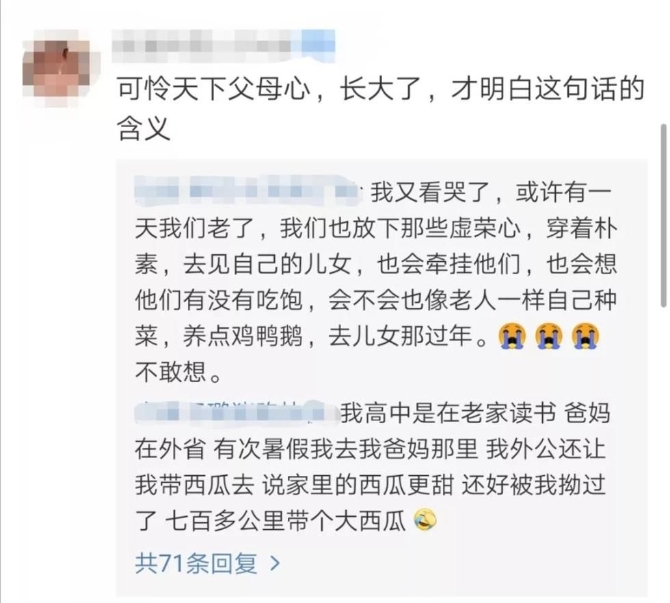Image resolution: width=670 pixels, height=603 pixels.
Task: Click the laughing-with-tears emoji after 大西瓜
Action: click(426, 521)
